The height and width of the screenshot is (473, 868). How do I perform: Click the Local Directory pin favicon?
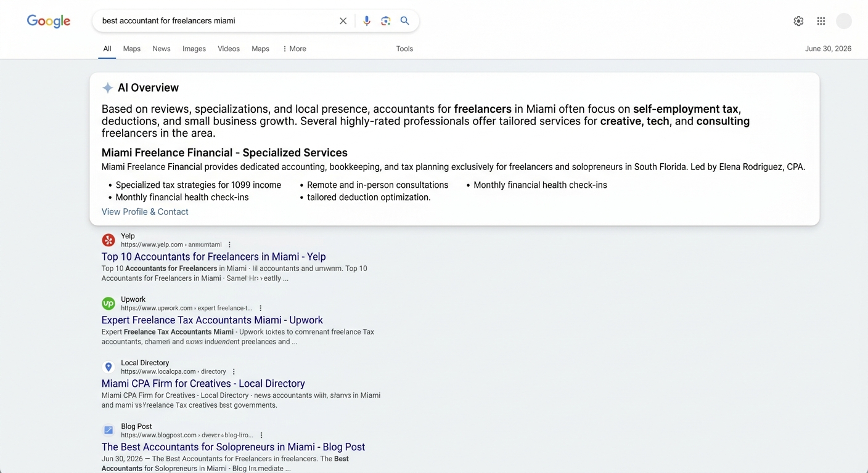coord(108,367)
